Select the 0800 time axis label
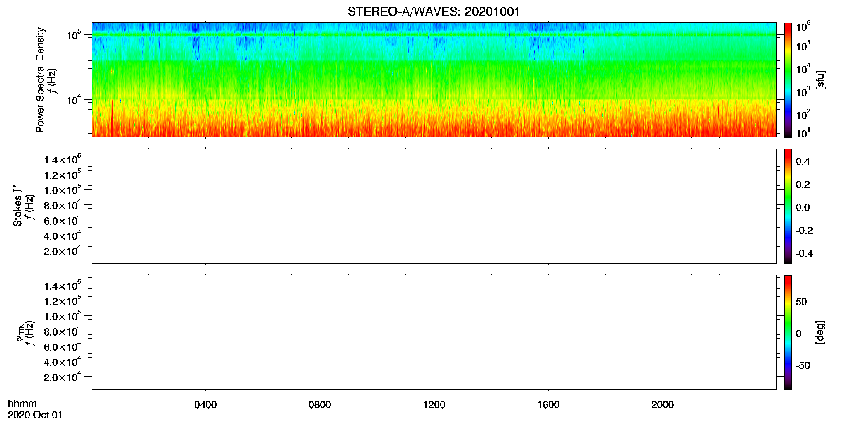 pyautogui.click(x=320, y=405)
